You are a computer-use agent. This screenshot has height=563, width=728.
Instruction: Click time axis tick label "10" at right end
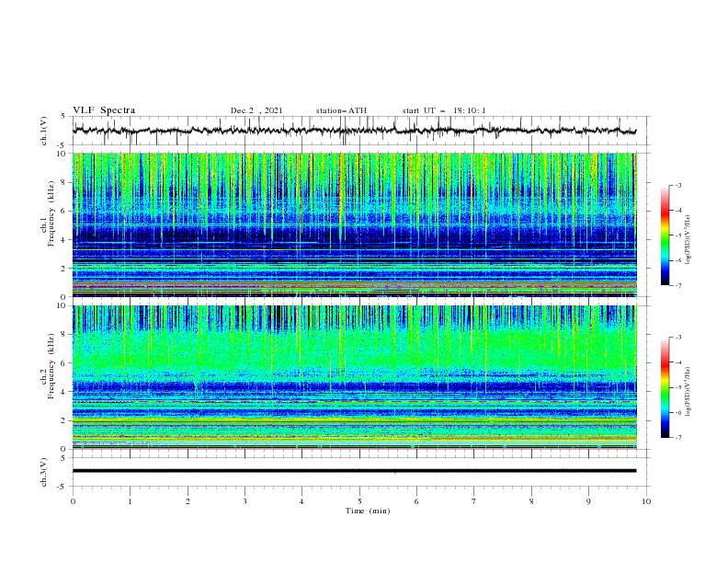click(646, 501)
